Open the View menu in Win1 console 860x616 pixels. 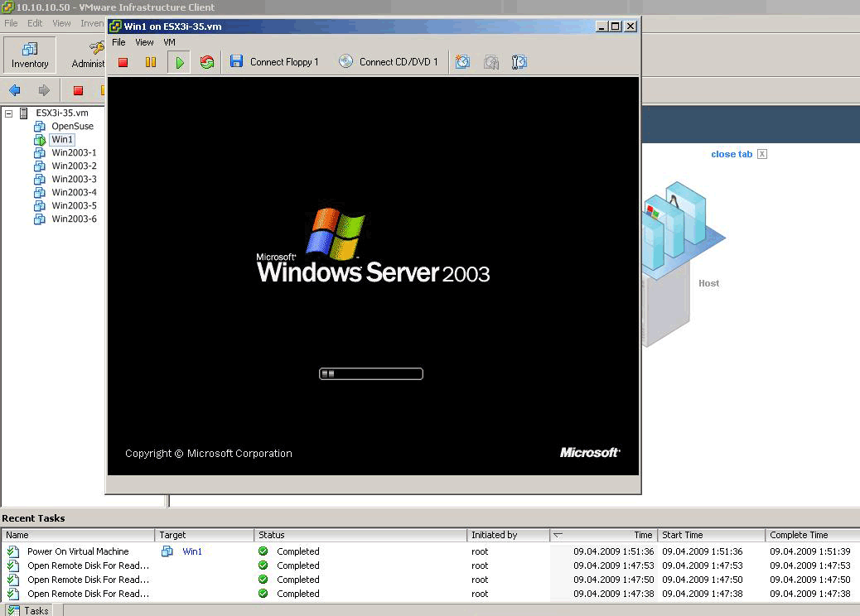tap(144, 42)
